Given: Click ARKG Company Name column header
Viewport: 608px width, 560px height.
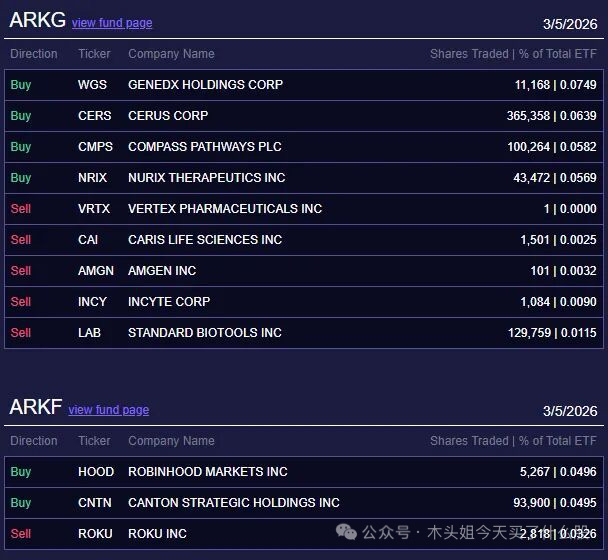Looking at the screenshot, I should click(x=171, y=54).
